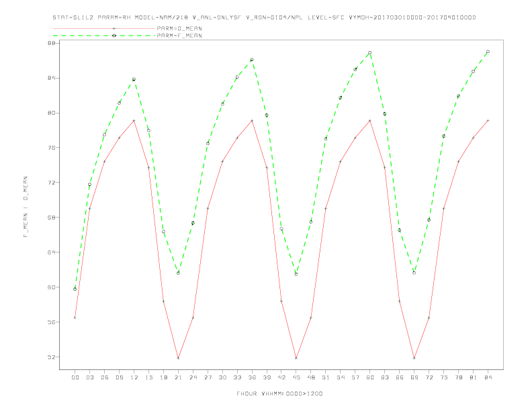The image size is (532, 411).
Task: Click the x-axis tick label 15
Action: (x=148, y=377)
